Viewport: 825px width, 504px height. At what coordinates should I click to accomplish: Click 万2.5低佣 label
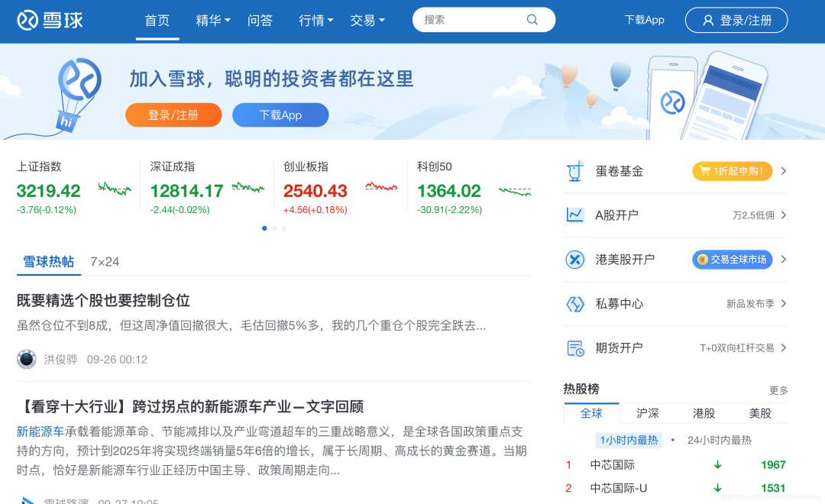pyautogui.click(x=753, y=215)
